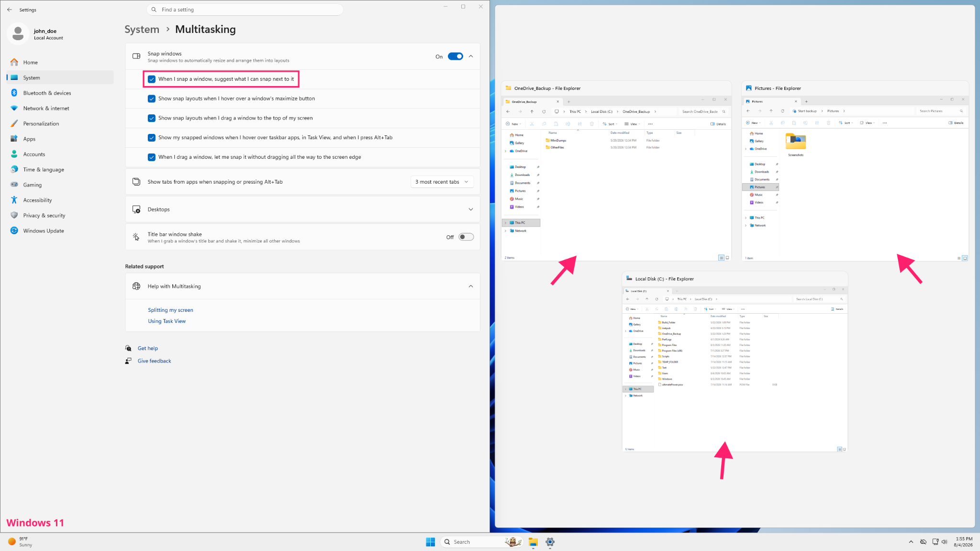This screenshot has height=551, width=980.
Task: Click the Show tabs from apps icon
Action: pos(136,182)
